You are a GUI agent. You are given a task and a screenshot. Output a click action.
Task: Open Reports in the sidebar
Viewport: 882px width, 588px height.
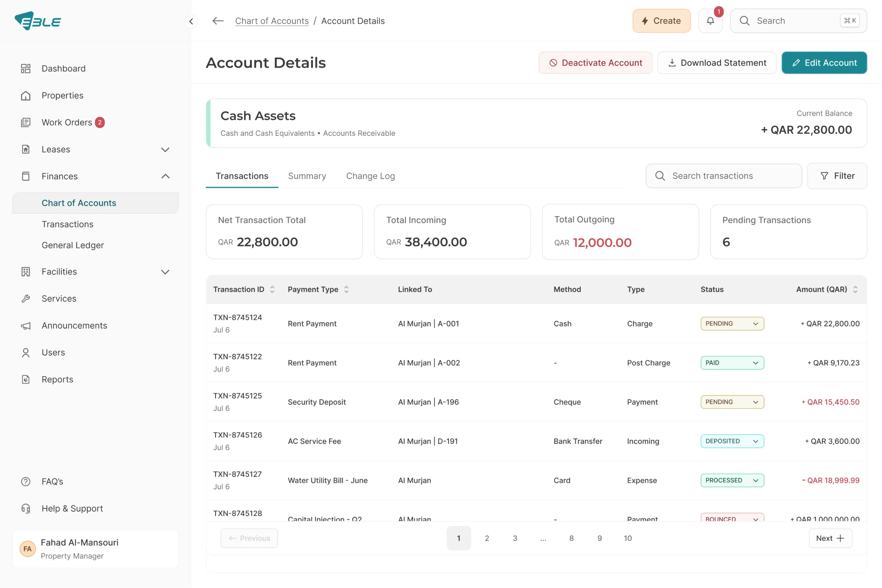pos(57,380)
